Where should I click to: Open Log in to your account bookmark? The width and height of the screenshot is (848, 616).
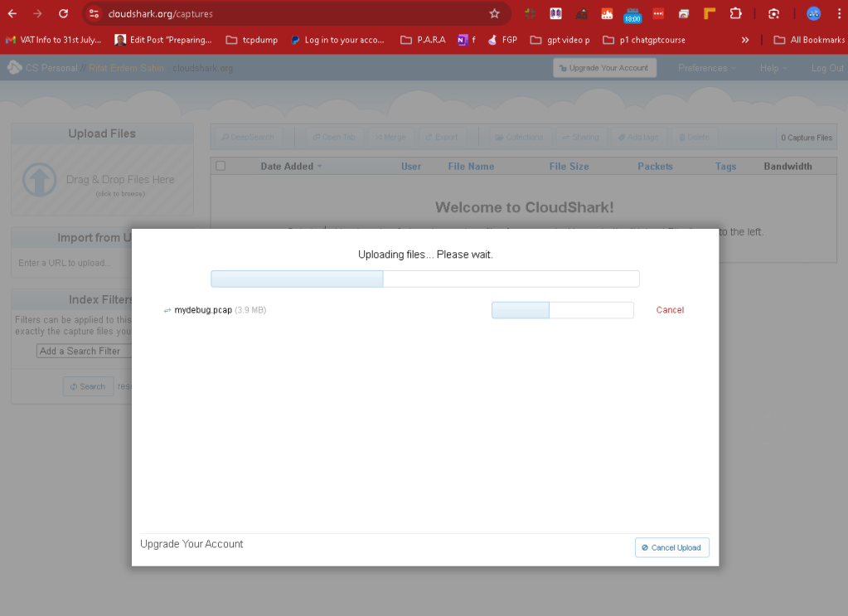[x=337, y=40]
